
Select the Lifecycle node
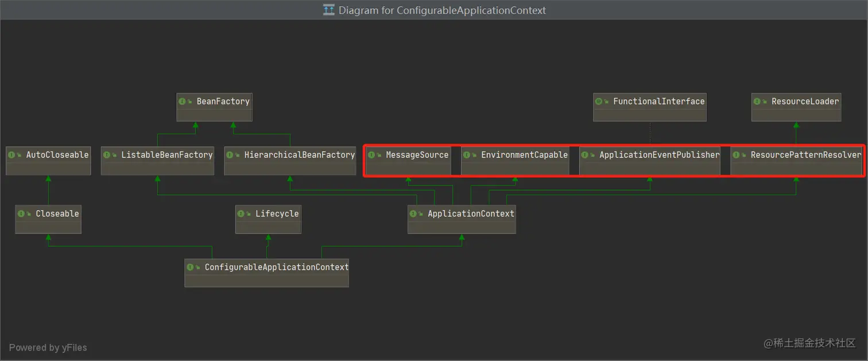[x=268, y=219]
